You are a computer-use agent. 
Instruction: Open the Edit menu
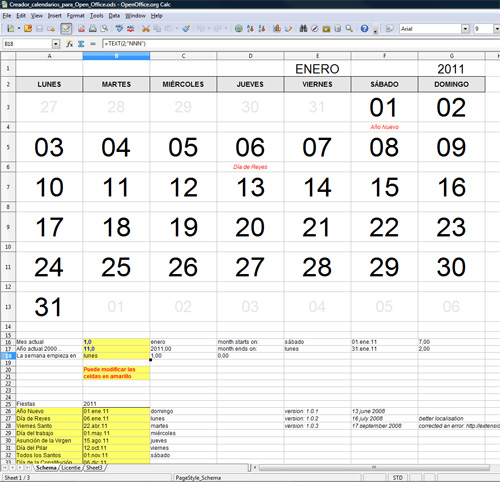click(21, 16)
